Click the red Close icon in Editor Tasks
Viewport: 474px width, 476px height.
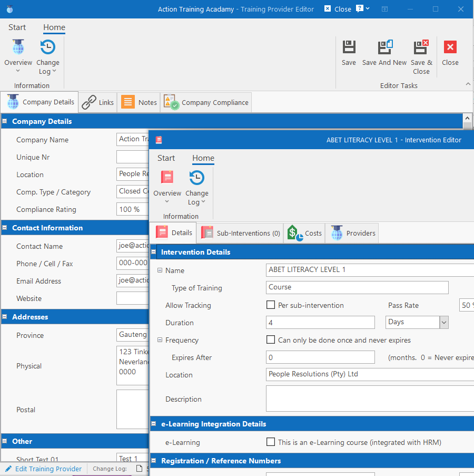pos(450,47)
